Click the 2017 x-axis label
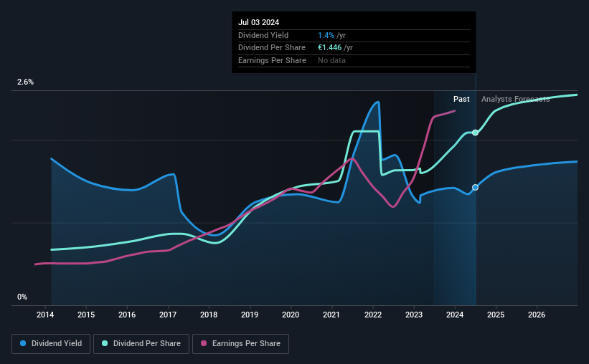589x364 pixels. (168, 315)
